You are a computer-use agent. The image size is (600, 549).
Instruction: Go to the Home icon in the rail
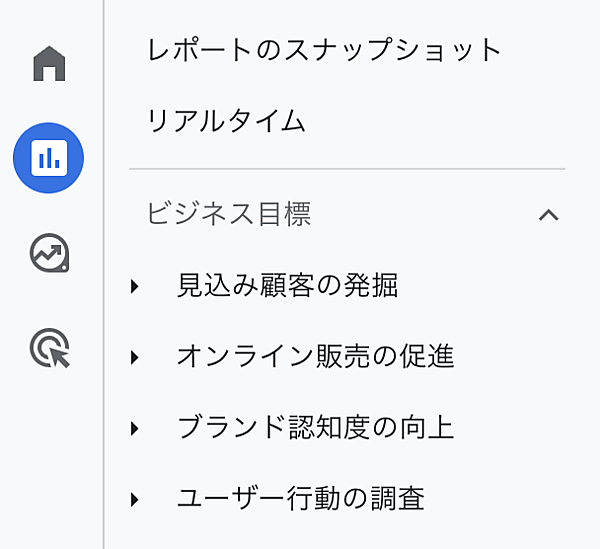49,64
